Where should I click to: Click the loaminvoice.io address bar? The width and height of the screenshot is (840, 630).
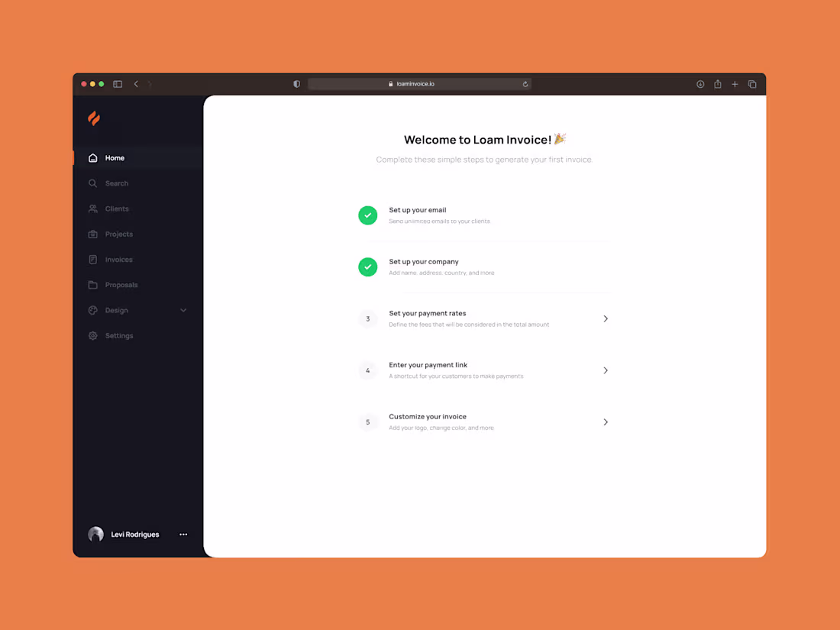pos(419,84)
